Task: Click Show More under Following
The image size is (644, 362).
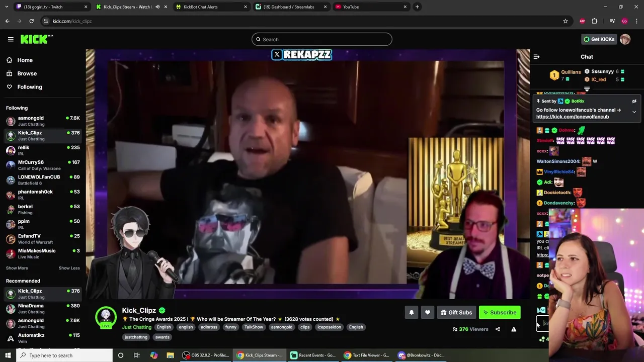Action: click(17, 268)
